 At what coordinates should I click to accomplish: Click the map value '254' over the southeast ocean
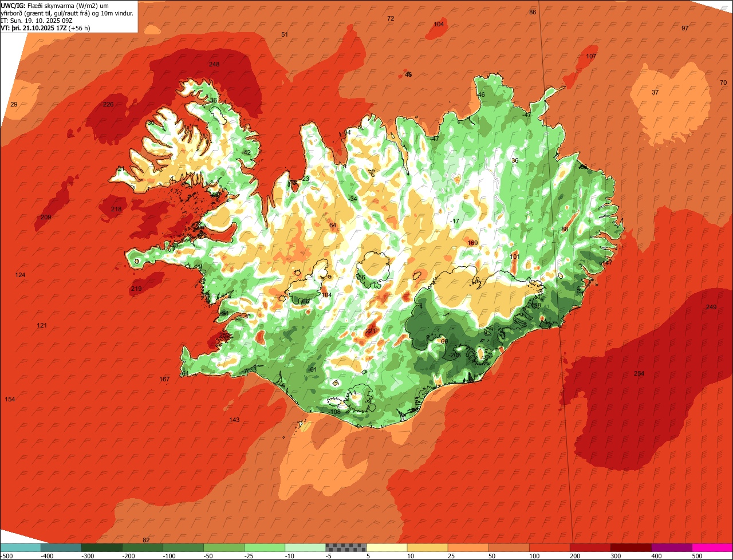(x=639, y=373)
